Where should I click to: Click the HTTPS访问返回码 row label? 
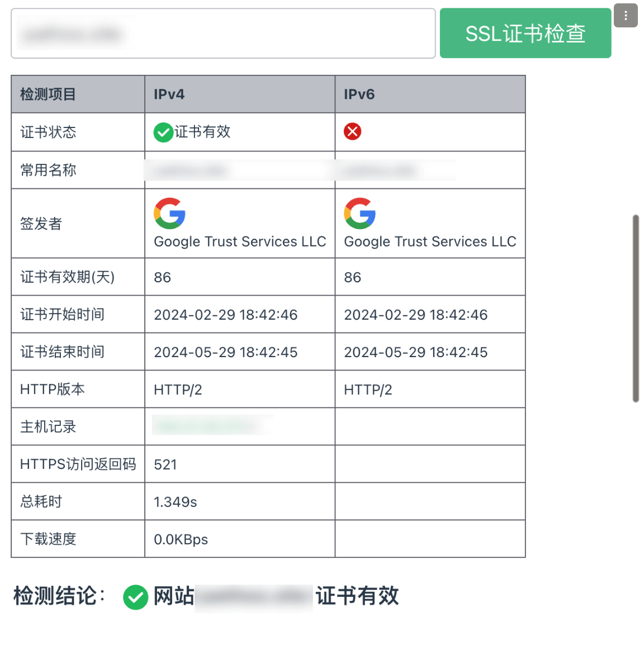point(78,464)
